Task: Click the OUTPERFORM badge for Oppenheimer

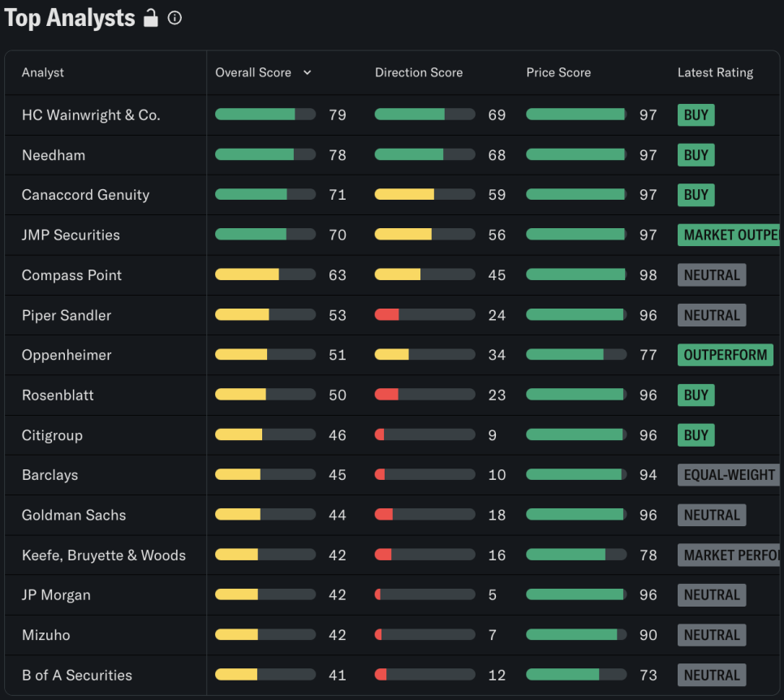Action: point(725,355)
